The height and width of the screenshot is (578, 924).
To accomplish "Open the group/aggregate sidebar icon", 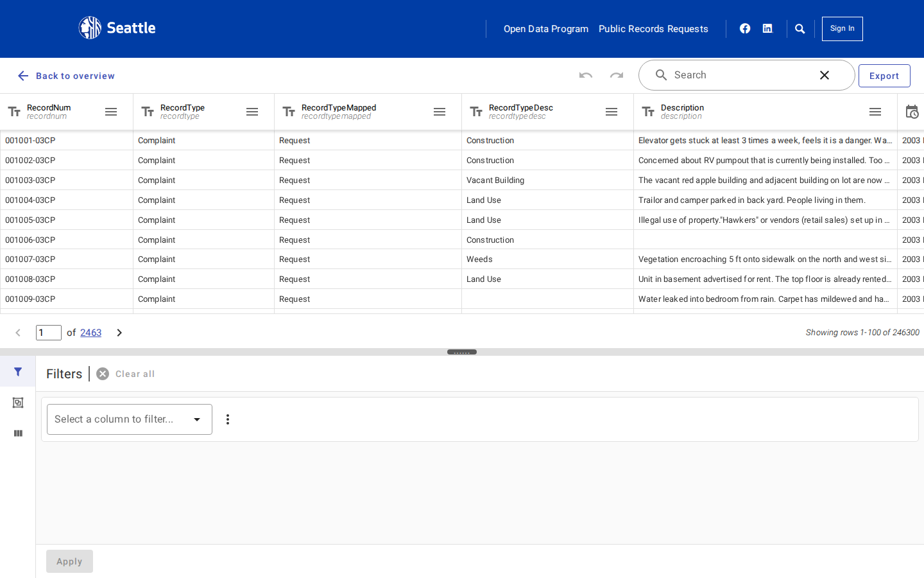I will click(18, 403).
